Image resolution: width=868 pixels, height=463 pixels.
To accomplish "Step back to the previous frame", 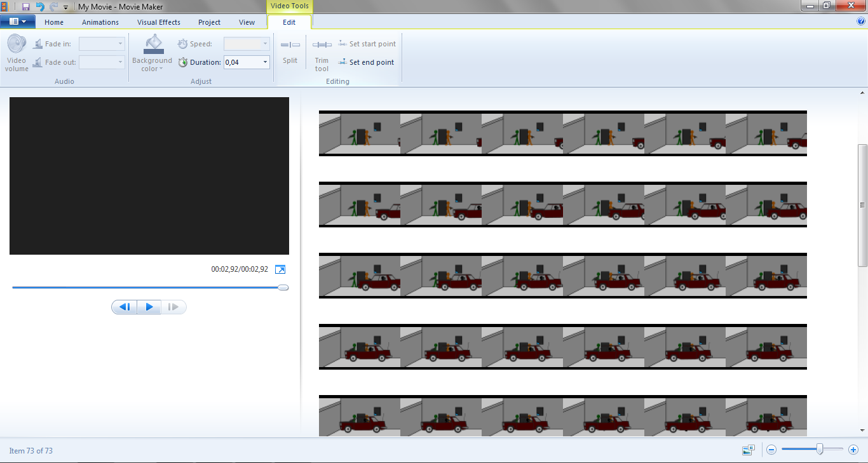I will 125,307.
